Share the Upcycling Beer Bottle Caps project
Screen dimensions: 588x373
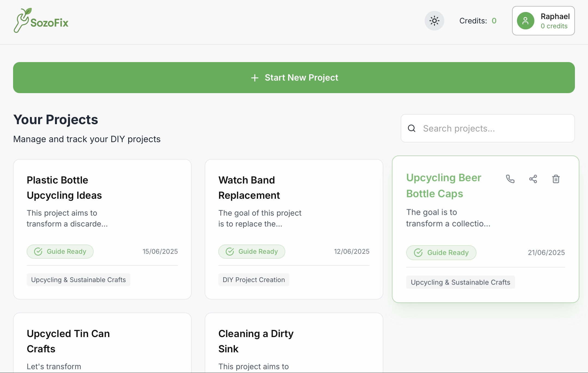click(x=533, y=179)
